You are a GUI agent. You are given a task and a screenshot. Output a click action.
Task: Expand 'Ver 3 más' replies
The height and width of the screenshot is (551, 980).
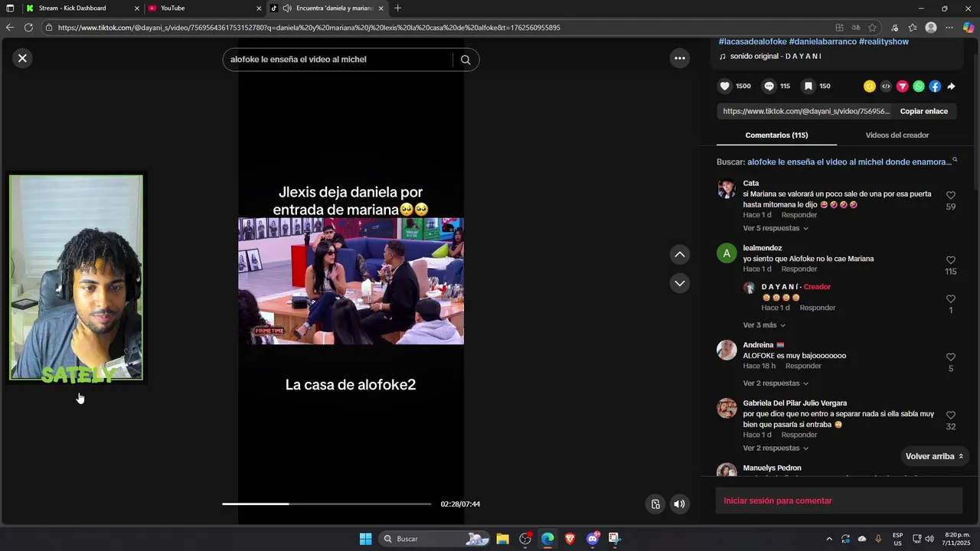pyautogui.click(x=764, y=325)
